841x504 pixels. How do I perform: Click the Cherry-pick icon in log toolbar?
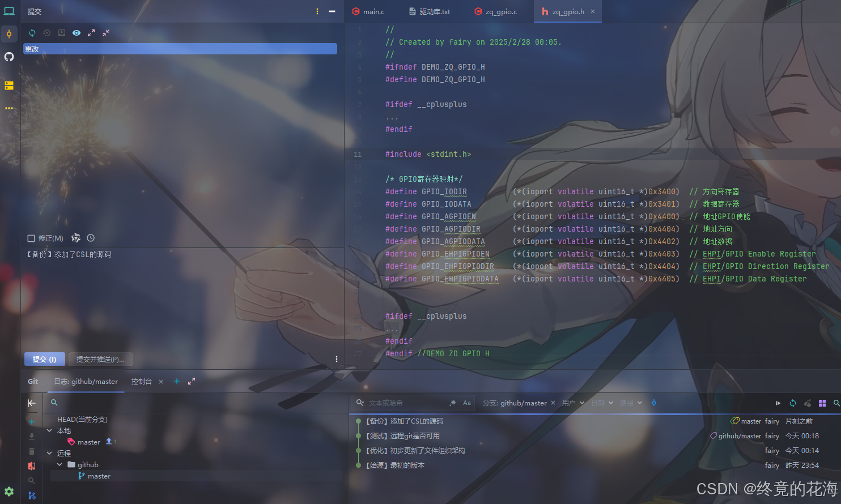tap(808, 403)
